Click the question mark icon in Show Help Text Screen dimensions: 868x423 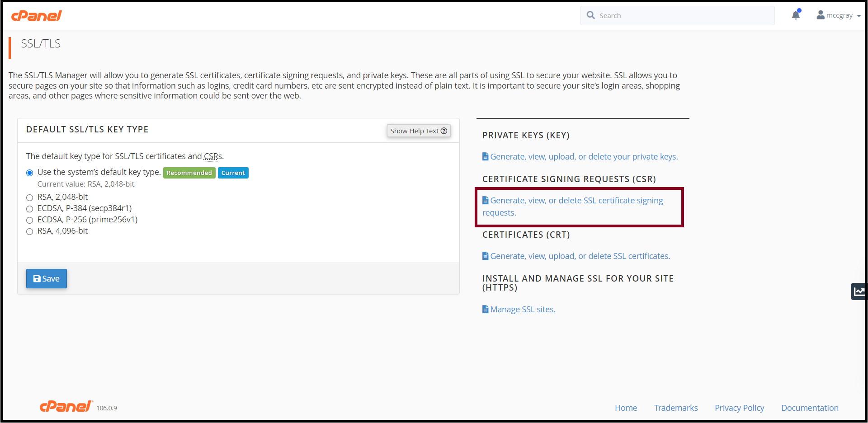point(444,131)
